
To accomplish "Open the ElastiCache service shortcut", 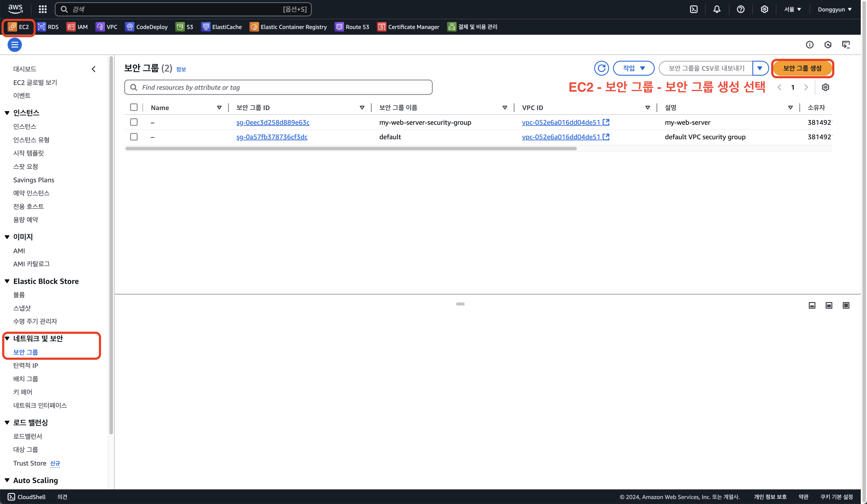I will [222, 27].
